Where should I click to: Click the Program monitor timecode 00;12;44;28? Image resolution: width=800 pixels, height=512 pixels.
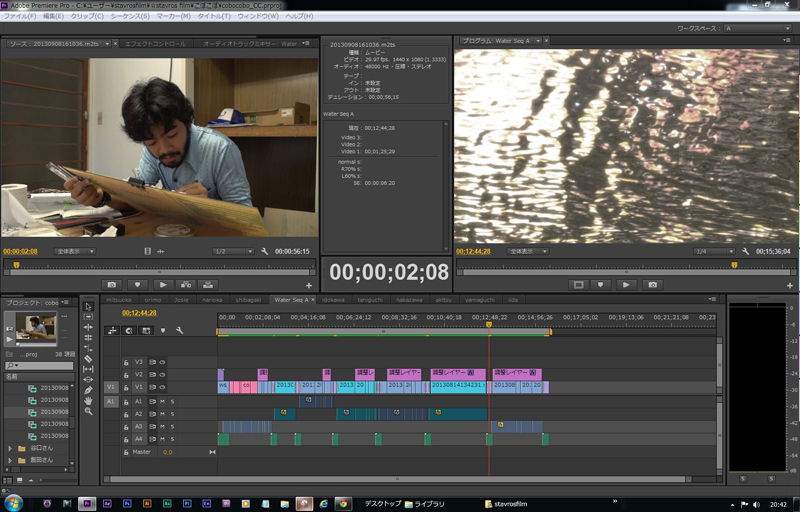[475, 251]
